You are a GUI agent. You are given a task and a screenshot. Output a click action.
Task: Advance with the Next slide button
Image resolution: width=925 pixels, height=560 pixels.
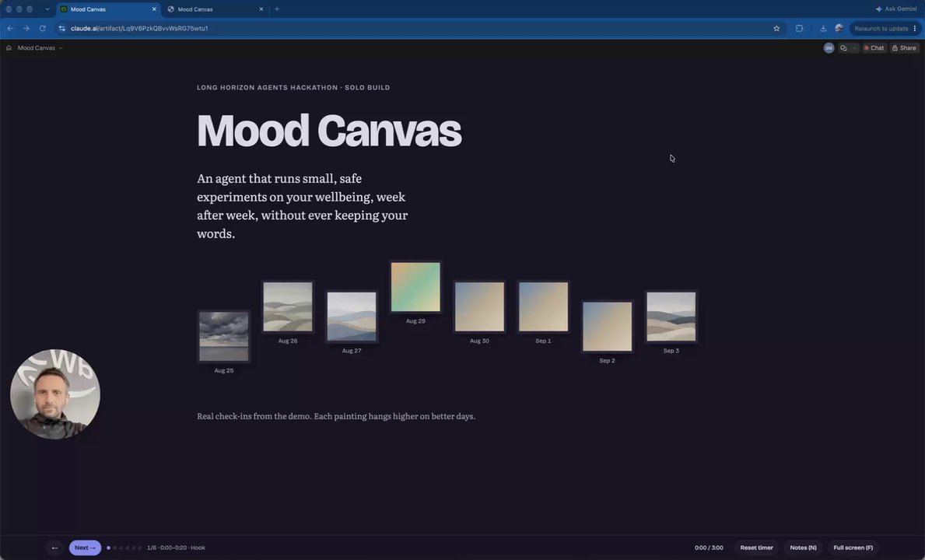click(85, 548)
